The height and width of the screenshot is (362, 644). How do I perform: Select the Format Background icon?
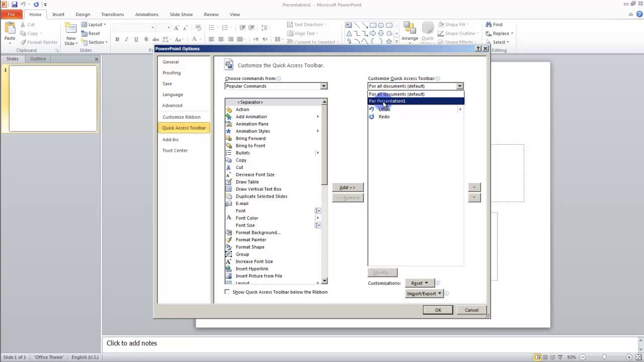pos(229,232)
